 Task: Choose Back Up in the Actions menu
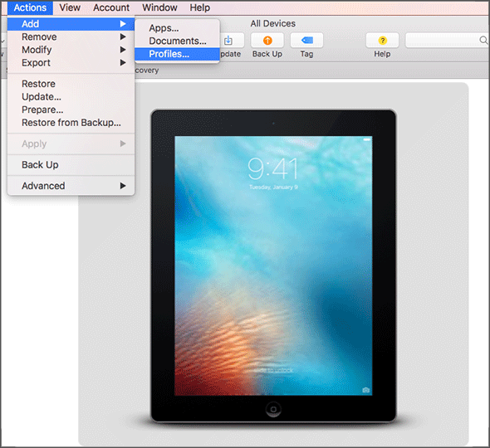pos(71,165)
